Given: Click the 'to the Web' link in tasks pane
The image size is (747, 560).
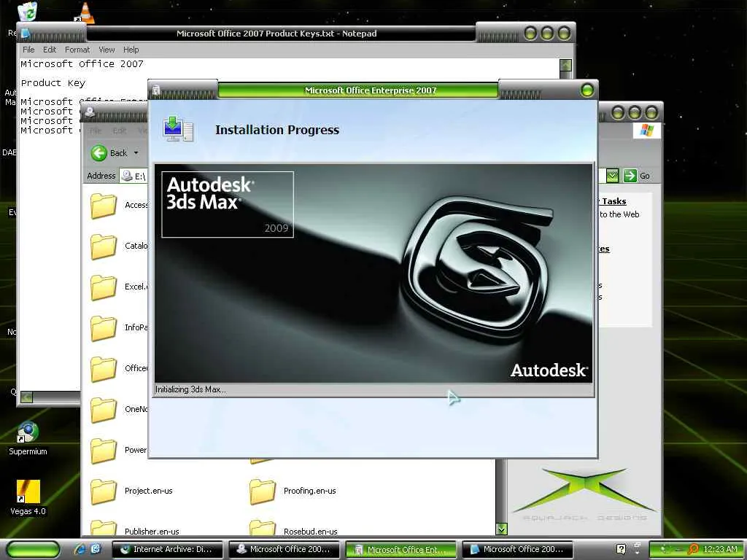Looking at the screenshot, I should click(x=619, y=214).
